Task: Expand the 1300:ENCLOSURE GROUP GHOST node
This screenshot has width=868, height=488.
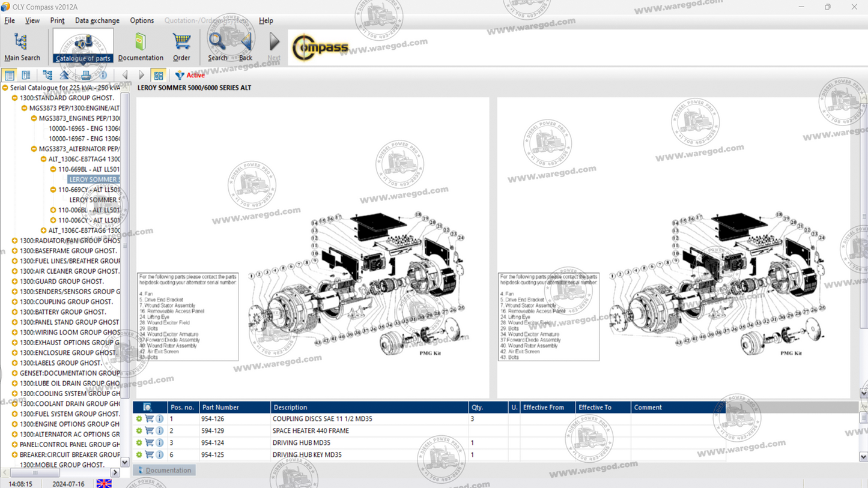Action: pos(15,353)
